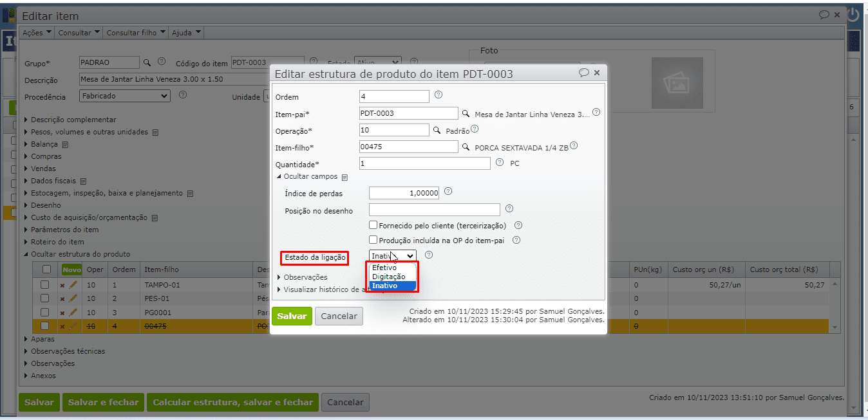Open comment bubble in the Editar item window
The width and height of the screenshot is (868, 420).
tap(824, 14)
